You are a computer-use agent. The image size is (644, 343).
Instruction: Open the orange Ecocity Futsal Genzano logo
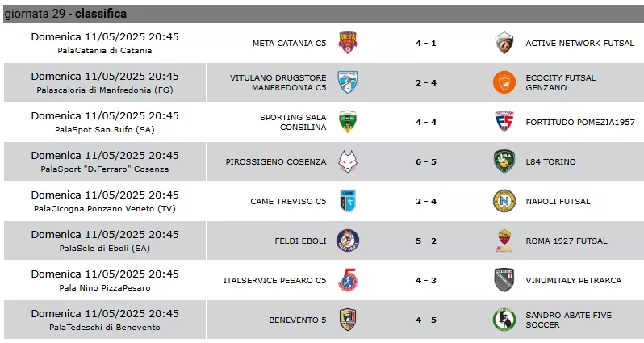504,82
